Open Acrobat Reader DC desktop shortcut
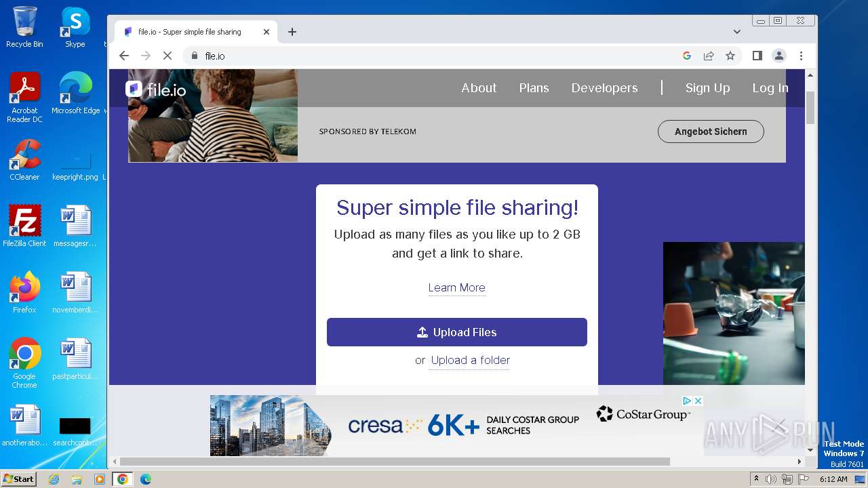868x488 pixels. (24, 98)
